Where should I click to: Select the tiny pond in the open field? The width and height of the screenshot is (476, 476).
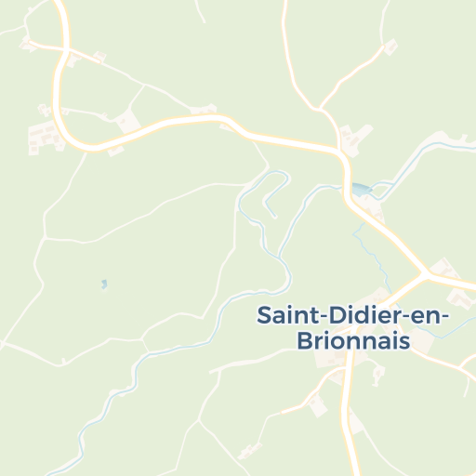point(104,284)
